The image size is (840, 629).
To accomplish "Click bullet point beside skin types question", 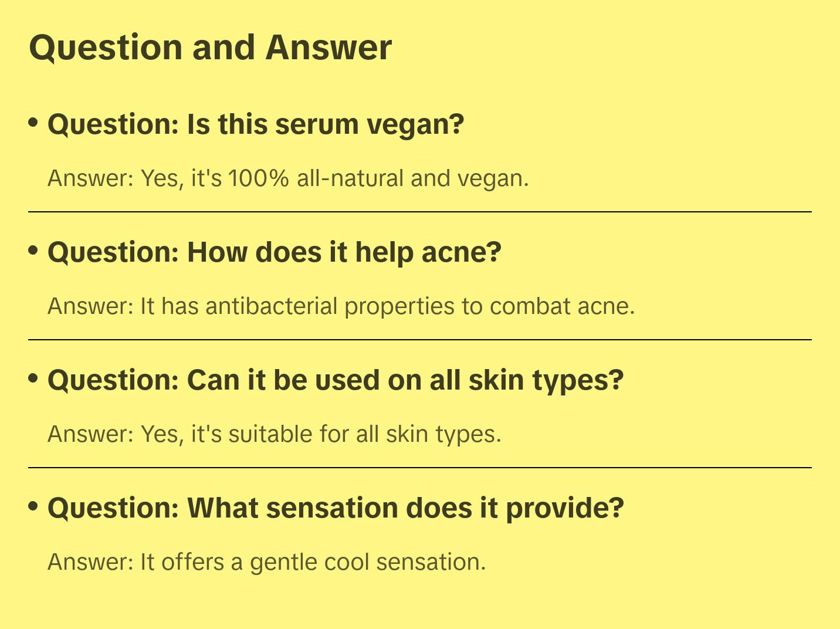I will [33, 378].
